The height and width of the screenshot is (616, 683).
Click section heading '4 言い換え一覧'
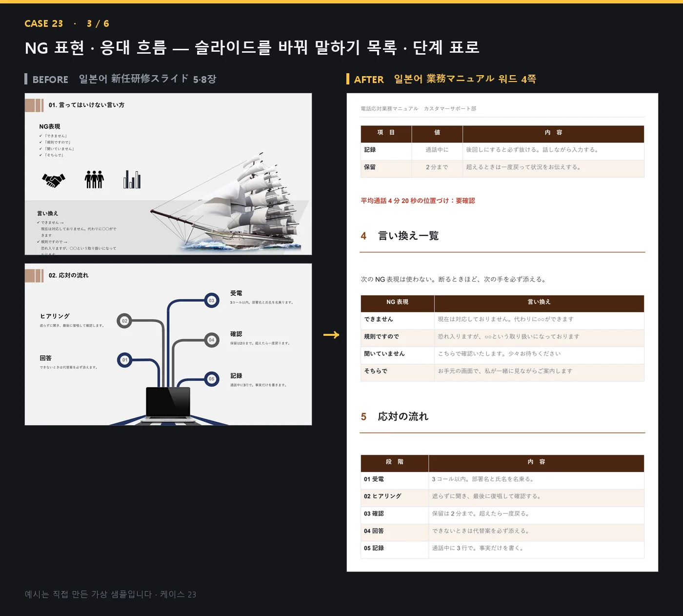click(400, 236)
